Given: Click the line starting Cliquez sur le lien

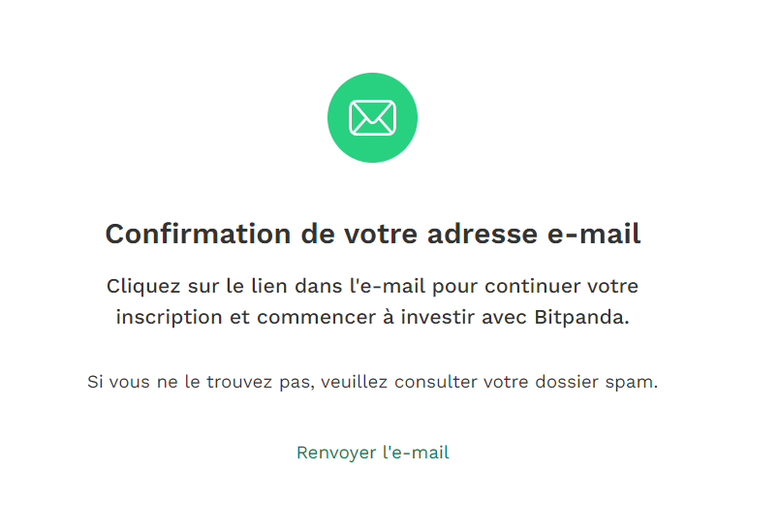Looking at the screenshot, I should coord(372,287).
